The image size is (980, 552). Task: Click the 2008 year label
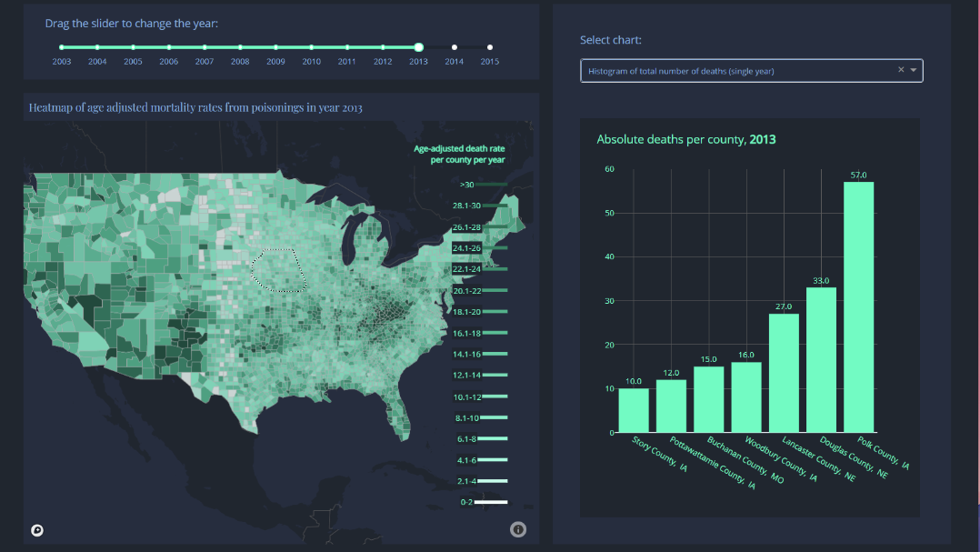(240, 62)
